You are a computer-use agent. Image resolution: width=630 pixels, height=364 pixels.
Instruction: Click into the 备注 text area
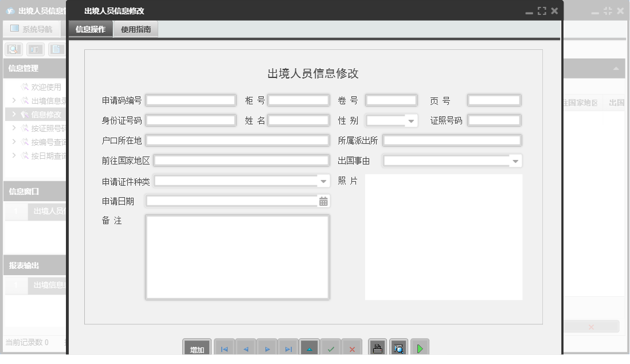click(x=237, y=257)
